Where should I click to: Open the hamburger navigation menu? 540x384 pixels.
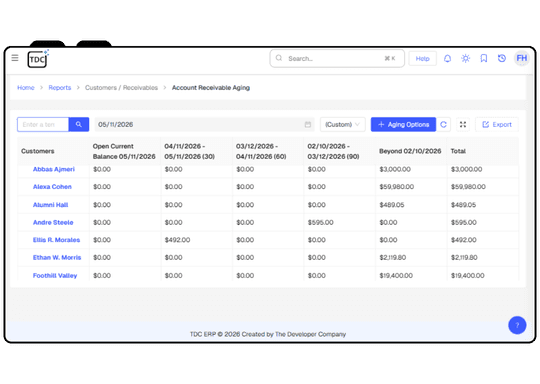click(15, 58)
